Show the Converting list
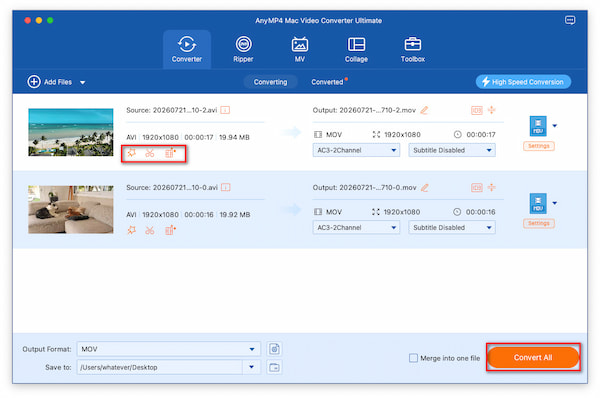Image resolution: width=600 pixels, height=398 pixels. coord(270,82)
